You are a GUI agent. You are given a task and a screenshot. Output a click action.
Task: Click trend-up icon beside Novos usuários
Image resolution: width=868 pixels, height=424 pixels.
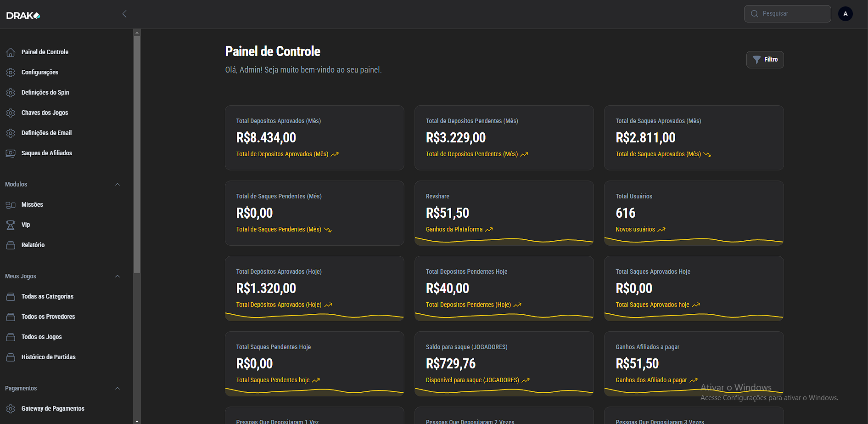661,230
